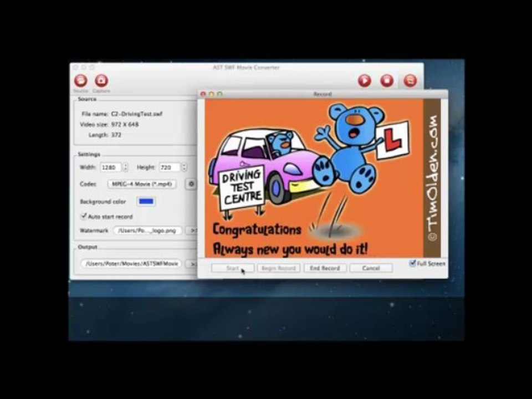Click the Height 720 input field
This screenshot has height=399, width=532.
pos(170,167)
